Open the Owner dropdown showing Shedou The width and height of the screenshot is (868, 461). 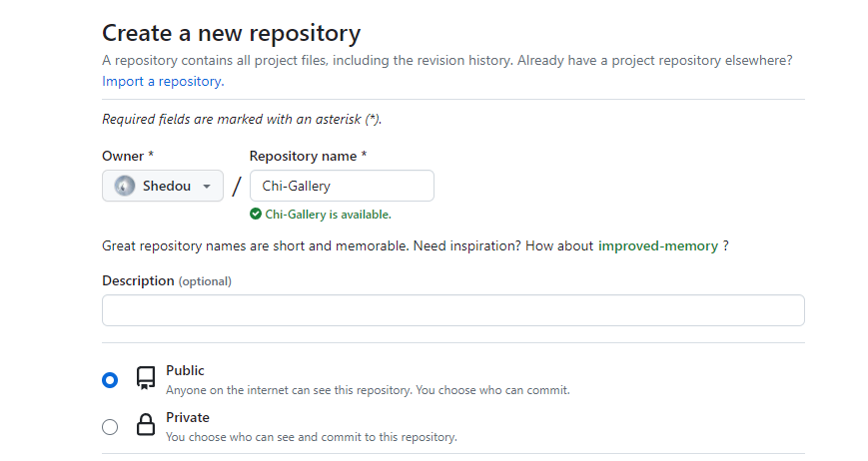pyautogui.click(x=163, y=186)
